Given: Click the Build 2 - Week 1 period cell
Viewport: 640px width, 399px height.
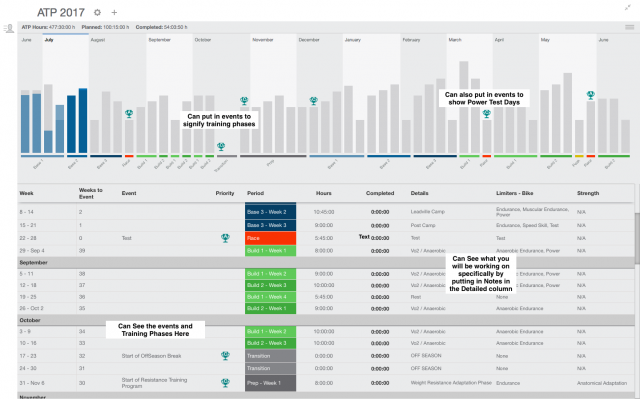Looking at the screenshot, I should click(x=271, y=308).
